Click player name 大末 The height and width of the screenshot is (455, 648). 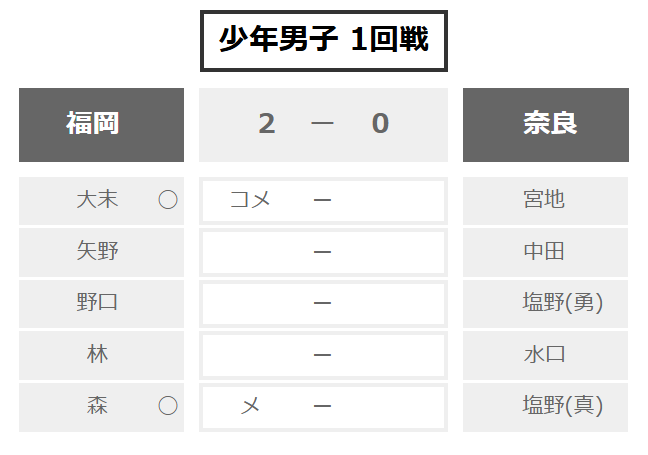(x=98, y=200)
